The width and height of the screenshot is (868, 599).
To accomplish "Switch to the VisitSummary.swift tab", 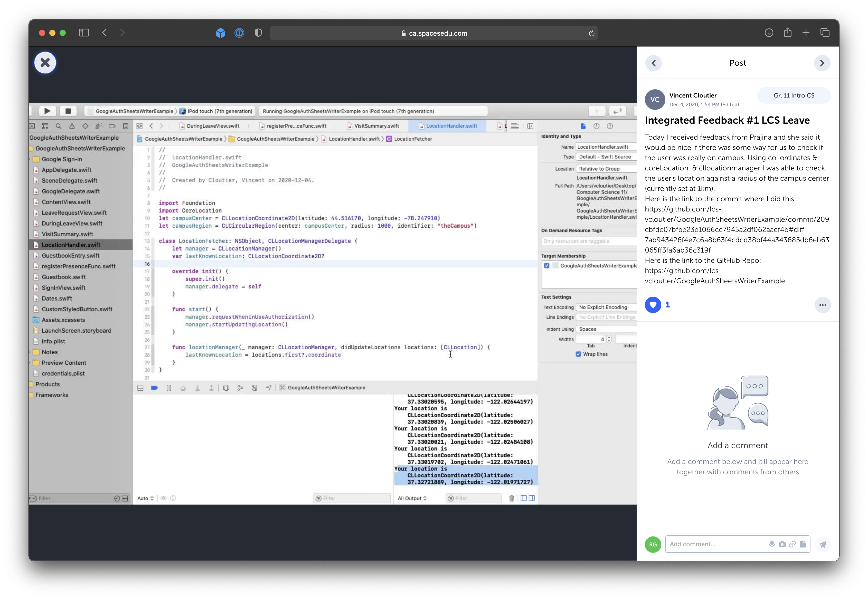I will (x=373, y=126).
